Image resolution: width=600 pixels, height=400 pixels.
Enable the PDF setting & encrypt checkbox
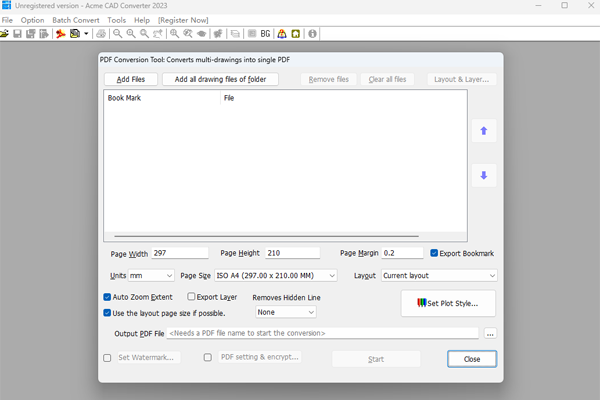pos(208,357)
